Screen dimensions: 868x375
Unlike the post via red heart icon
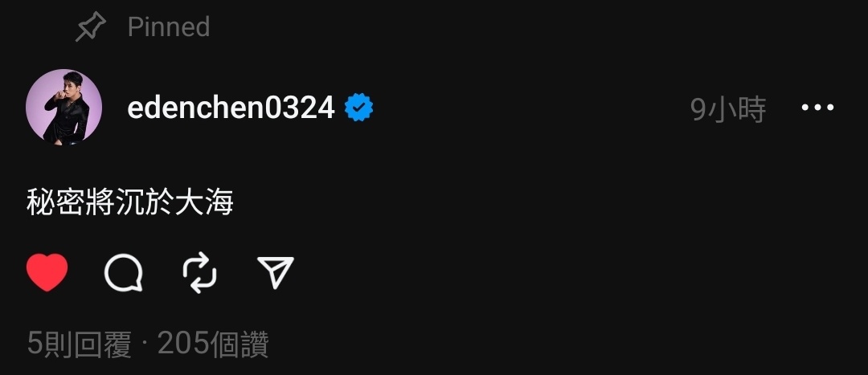pyautogui.click(x=47, y=273)
